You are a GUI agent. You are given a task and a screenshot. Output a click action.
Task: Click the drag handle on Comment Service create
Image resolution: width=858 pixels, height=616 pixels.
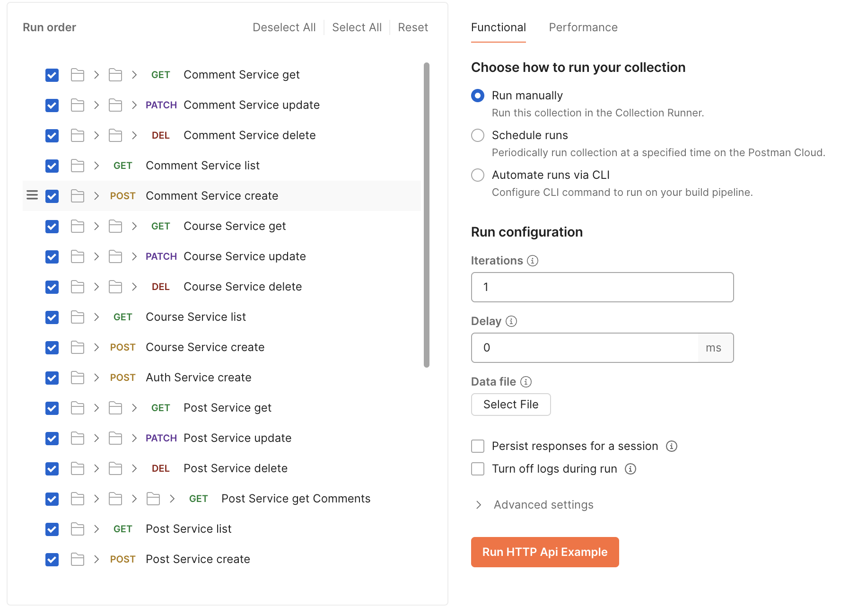click(32, 195)
